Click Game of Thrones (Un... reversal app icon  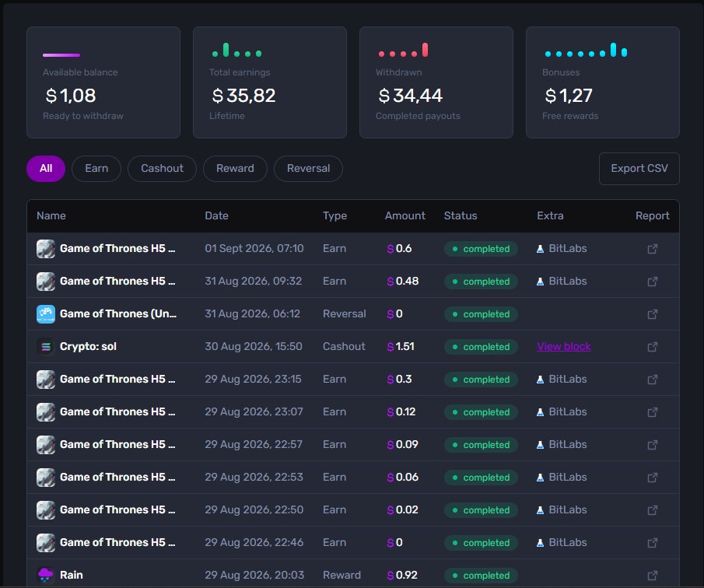(x=45, y=313)
